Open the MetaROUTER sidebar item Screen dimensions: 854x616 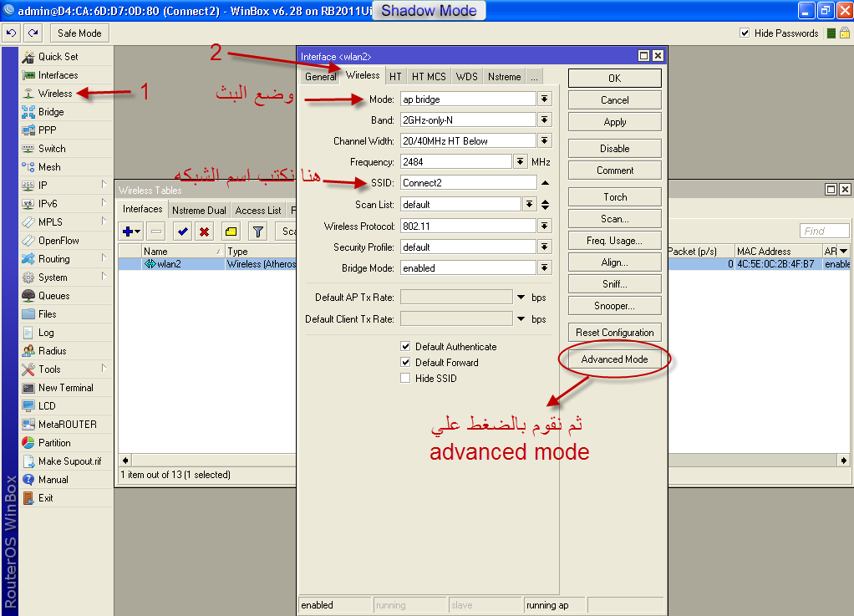tap(67, 425)
